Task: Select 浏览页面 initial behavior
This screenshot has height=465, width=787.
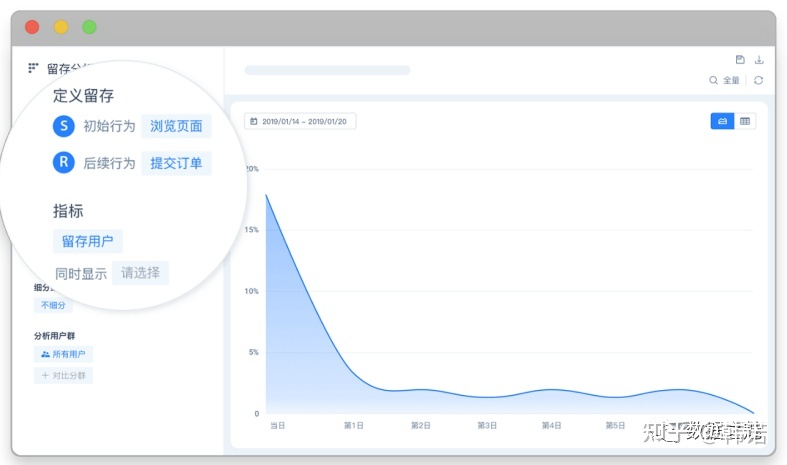Action: point(176,126)
